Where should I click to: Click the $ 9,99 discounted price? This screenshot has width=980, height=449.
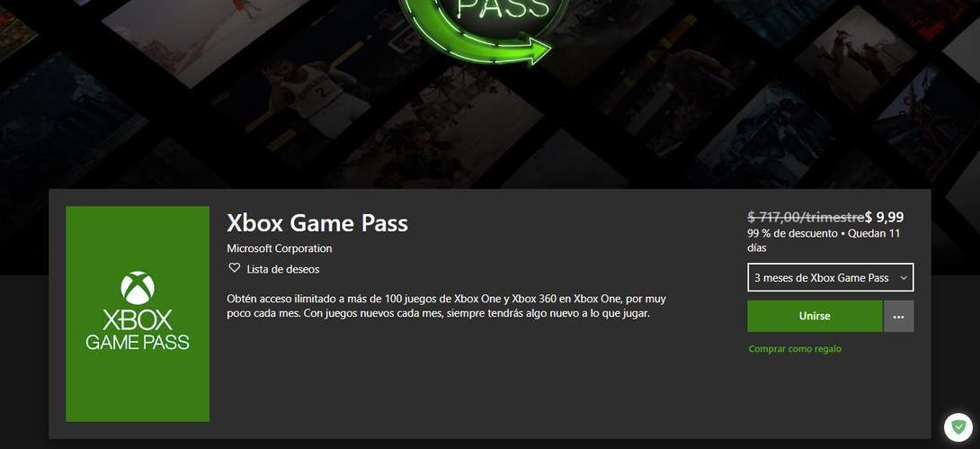[885, 218]
